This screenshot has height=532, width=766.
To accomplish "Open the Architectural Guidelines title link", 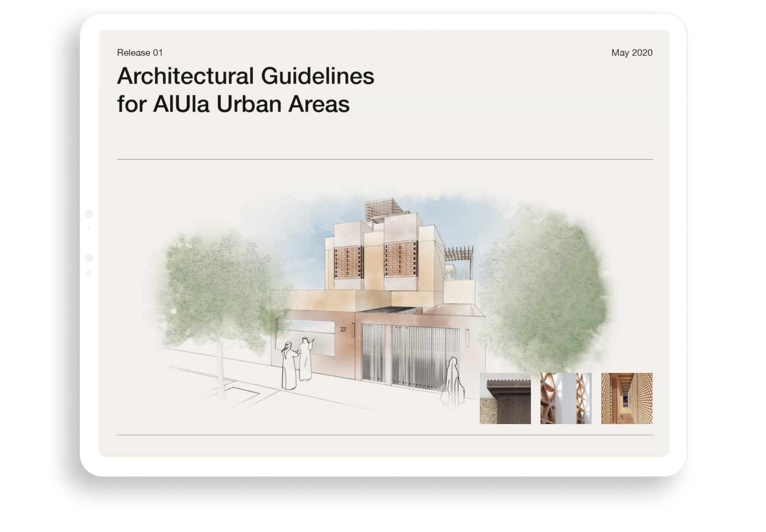I will coord(245,90).
